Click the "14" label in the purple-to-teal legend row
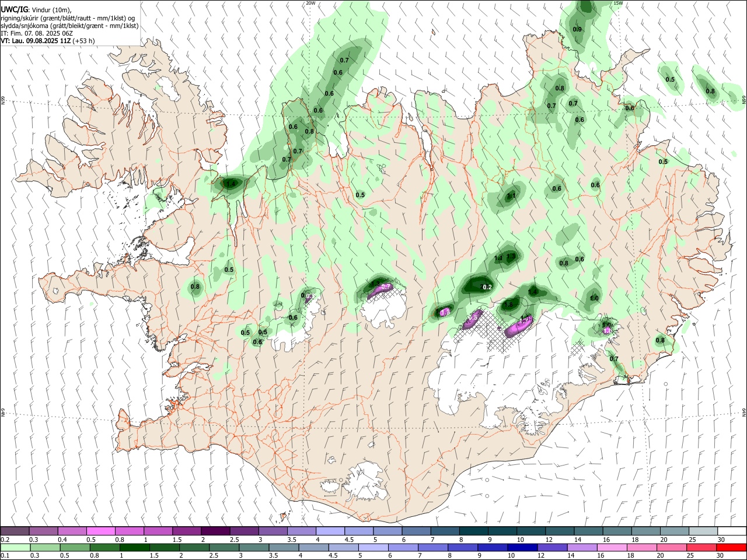Image resolution: width=747 pixels, height=560 pixels. point(578,540)
